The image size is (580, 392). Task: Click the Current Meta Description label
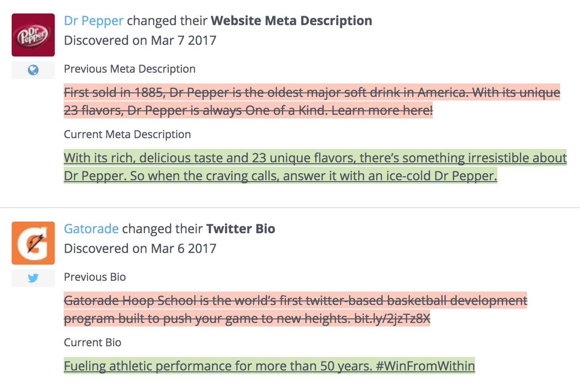pos(127,135)
